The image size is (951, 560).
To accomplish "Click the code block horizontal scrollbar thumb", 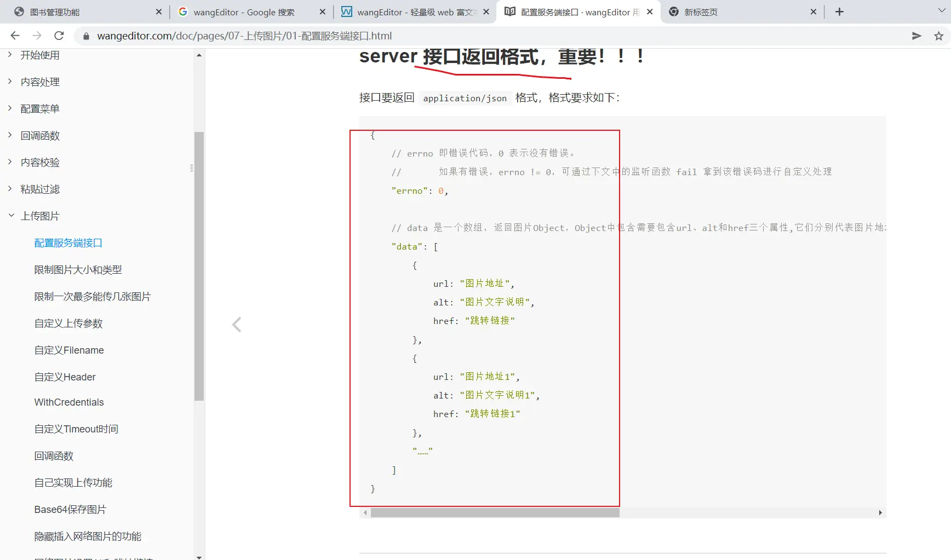I will pos(495,513).
